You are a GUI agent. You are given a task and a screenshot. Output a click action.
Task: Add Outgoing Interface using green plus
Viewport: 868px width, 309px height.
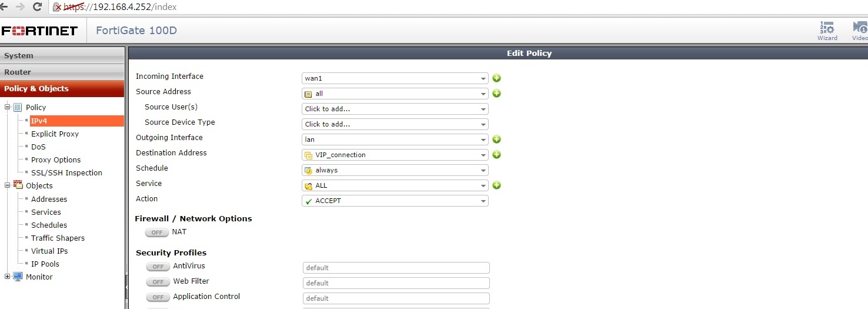[x=496, y=139]
